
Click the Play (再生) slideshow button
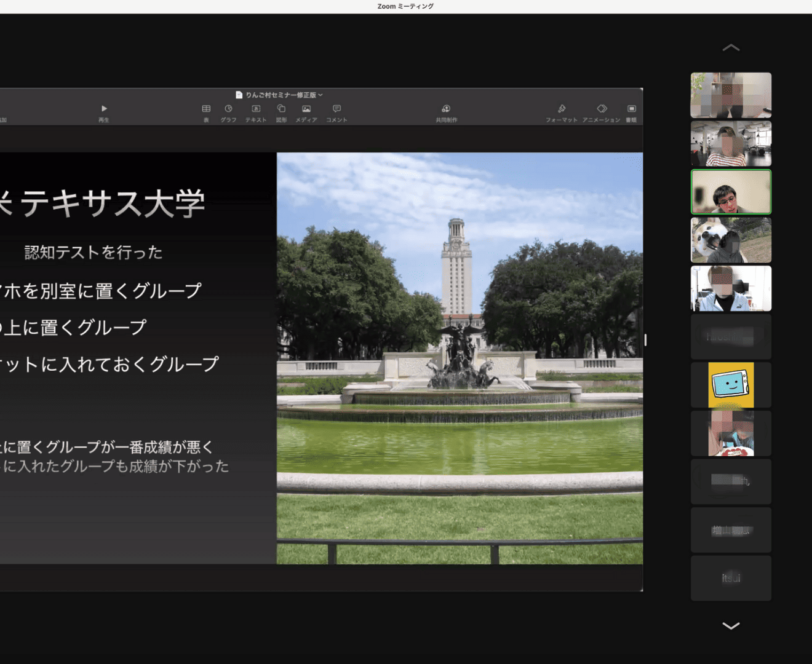click(104, 111)
